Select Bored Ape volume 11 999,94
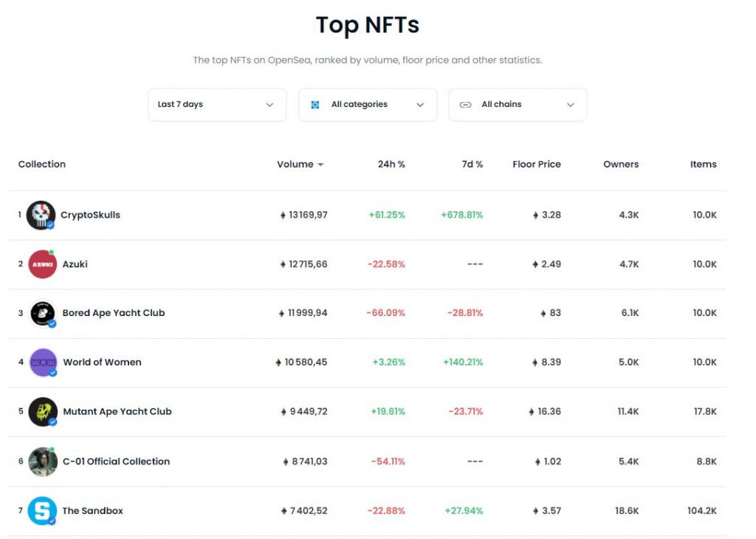 click(308, 313)
